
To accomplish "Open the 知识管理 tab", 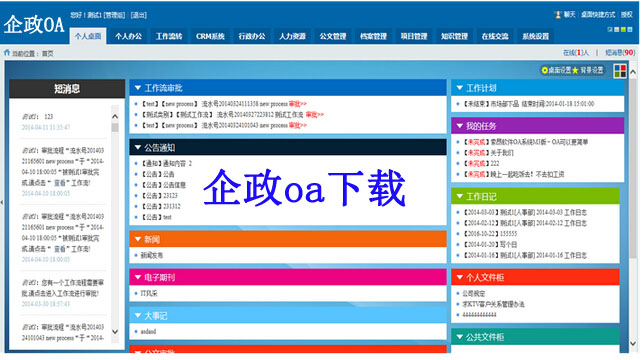I will tap(454, 36).
